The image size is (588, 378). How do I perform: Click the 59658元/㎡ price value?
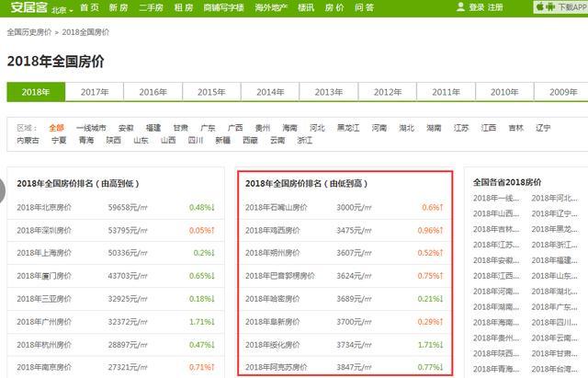(x=128, y=207)
